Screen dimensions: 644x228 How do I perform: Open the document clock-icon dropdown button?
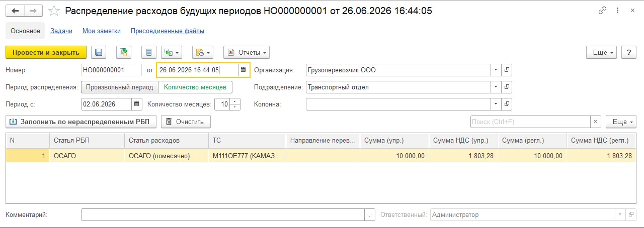(x=203, y=52)
